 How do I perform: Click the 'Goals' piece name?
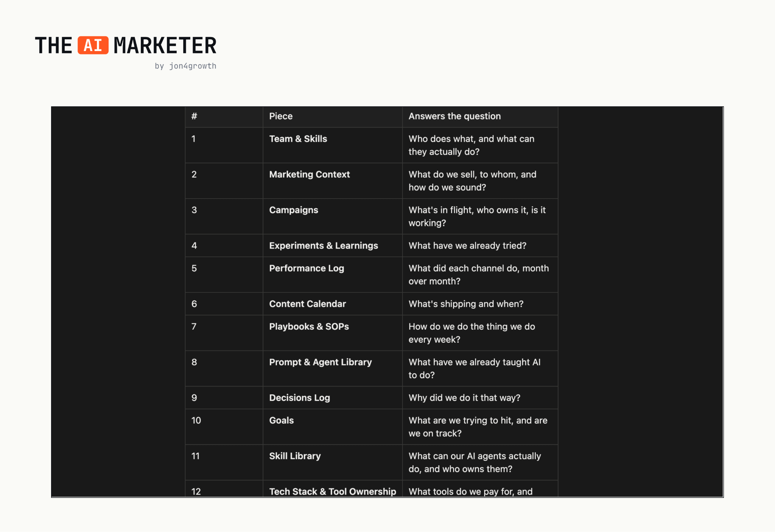click(282, 420)
